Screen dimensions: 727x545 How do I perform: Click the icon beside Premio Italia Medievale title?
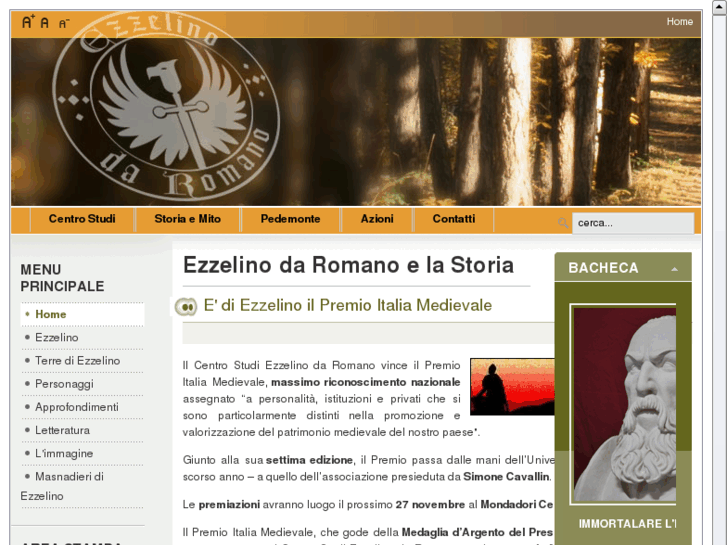coord(185,306)
